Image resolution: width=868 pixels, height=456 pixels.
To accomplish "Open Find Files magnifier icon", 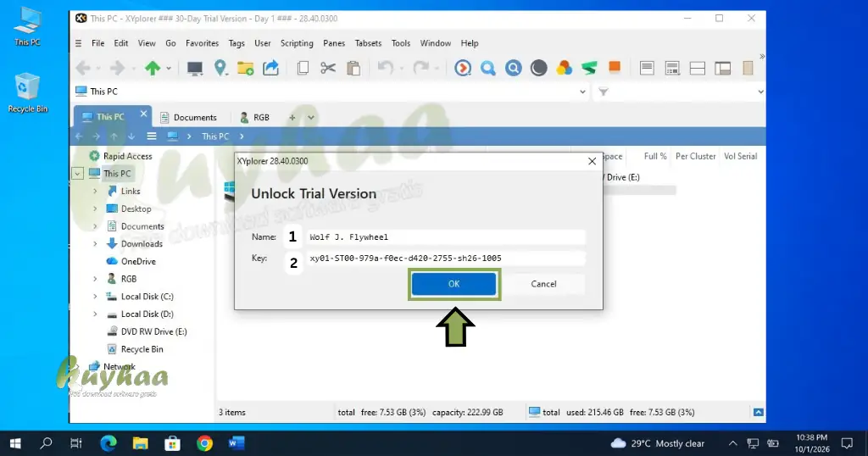I will click(x=487, y=68).
